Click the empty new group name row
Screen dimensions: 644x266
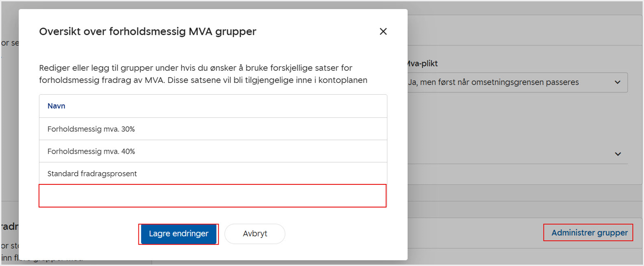point(213,196)
